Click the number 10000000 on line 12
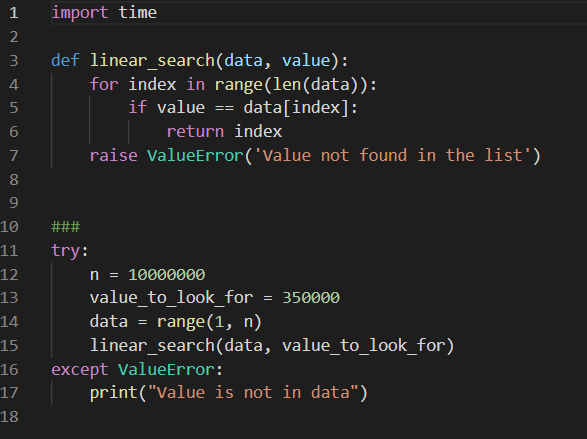 tap(167, 275)
